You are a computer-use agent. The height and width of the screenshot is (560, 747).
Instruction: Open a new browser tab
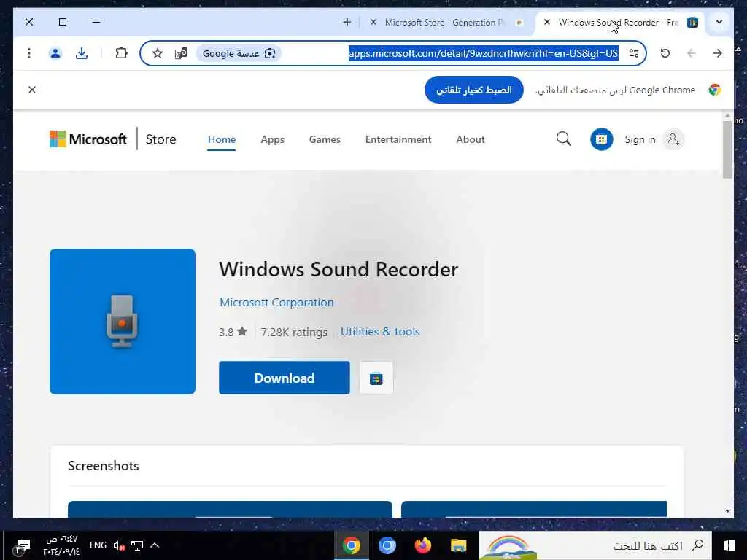point(347,22)
